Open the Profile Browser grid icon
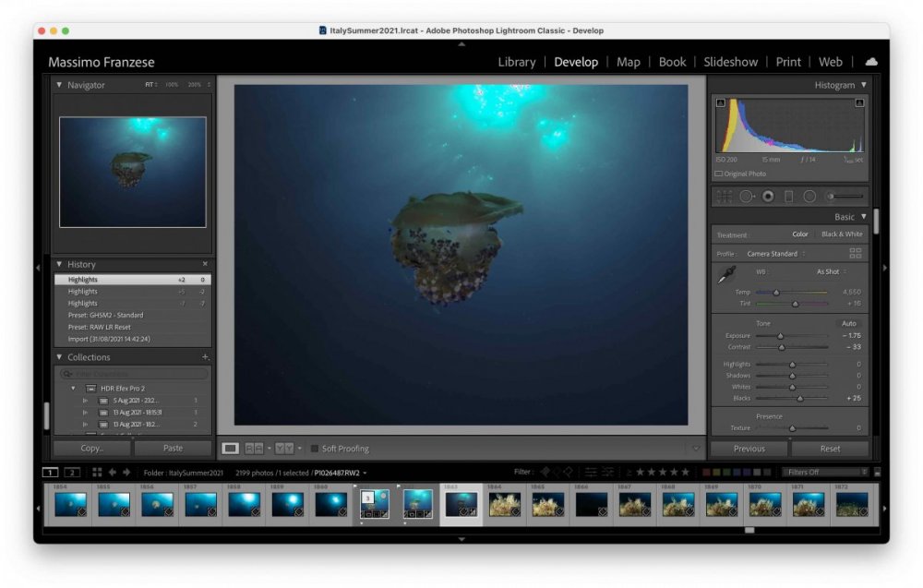Viewport: 923px width, 588px height. click(856, 253)
